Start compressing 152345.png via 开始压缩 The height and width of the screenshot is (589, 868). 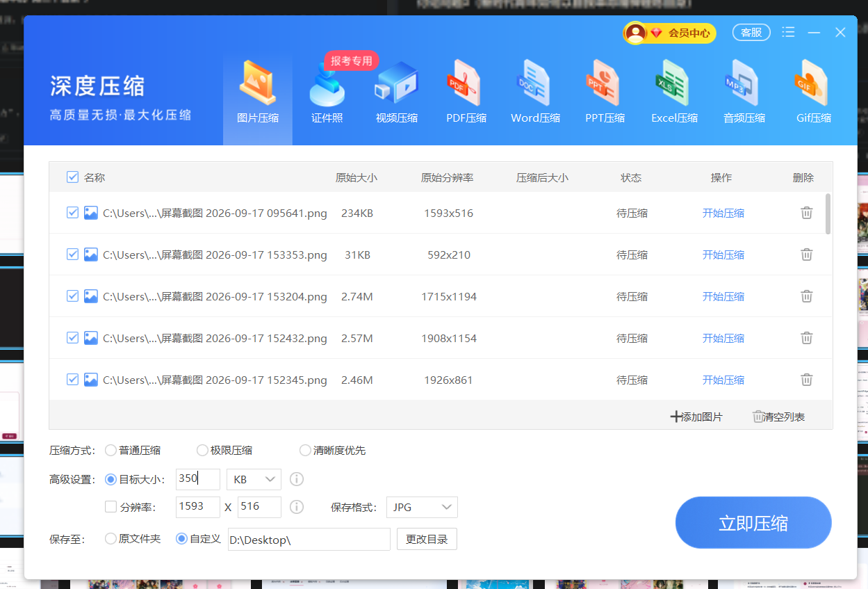click(723, 380)
